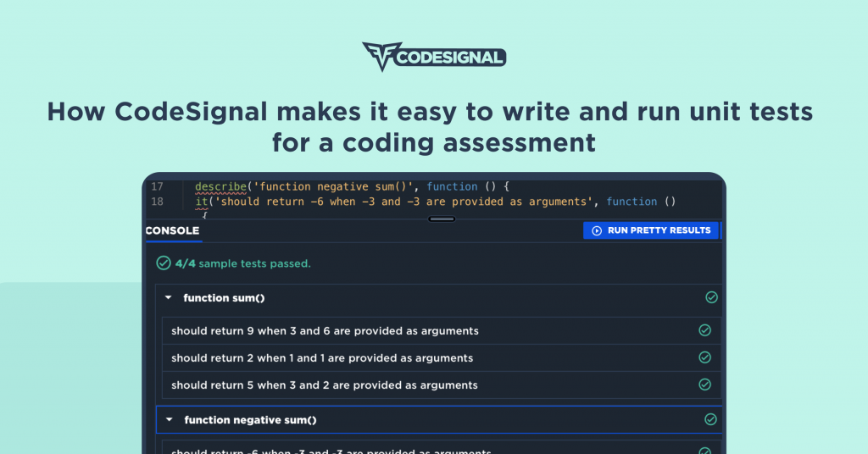Click pass checkmark for 'should return 9' test
Screen dimensions: 868x454
(704, 330)
